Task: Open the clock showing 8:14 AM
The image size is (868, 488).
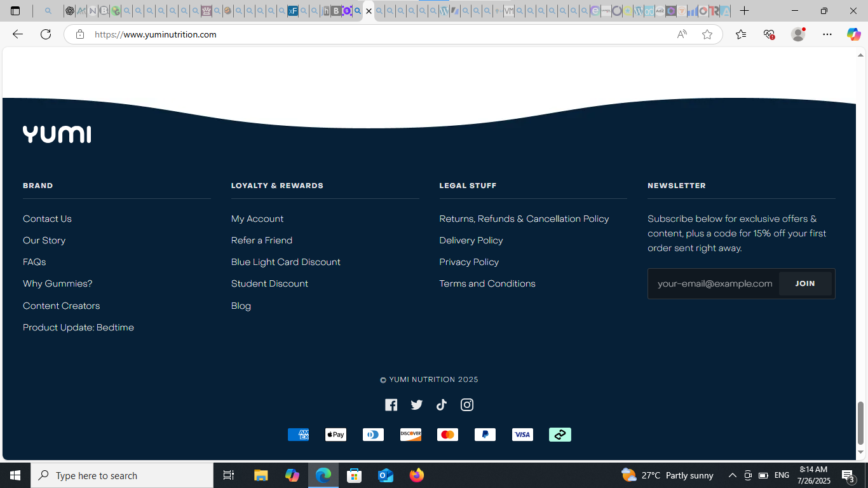Action: 813,475
